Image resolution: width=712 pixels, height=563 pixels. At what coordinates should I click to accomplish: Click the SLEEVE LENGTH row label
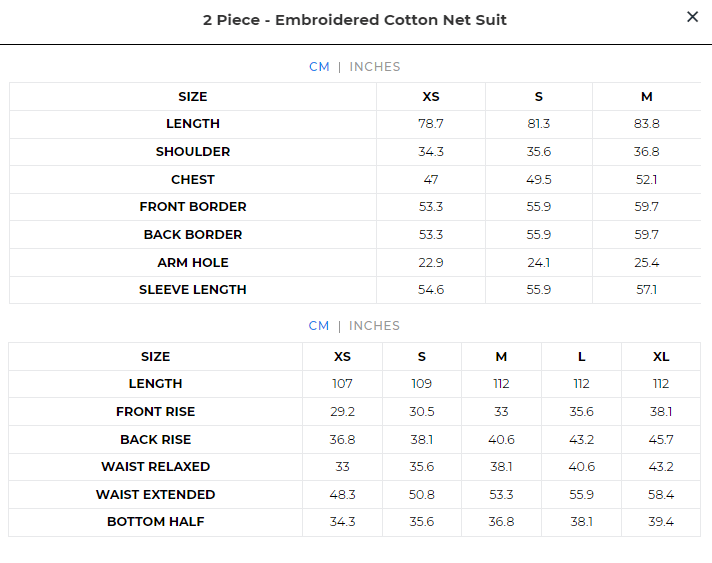(193, 290)
